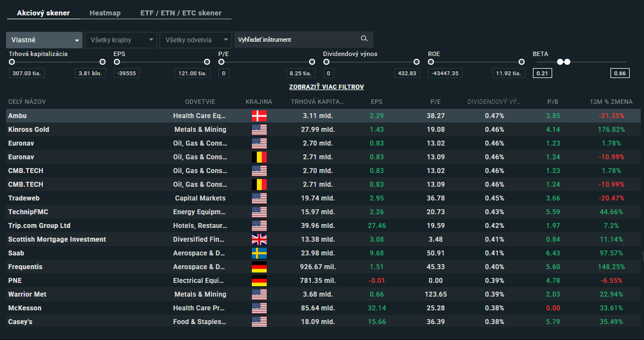Click the right handle of the P/E slider
Screen dimensions: 644x340
(x=312, y=62)
